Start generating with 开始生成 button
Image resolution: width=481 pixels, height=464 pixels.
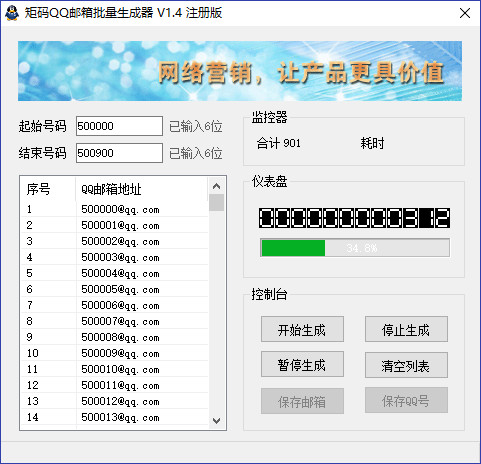coord(302,329)
